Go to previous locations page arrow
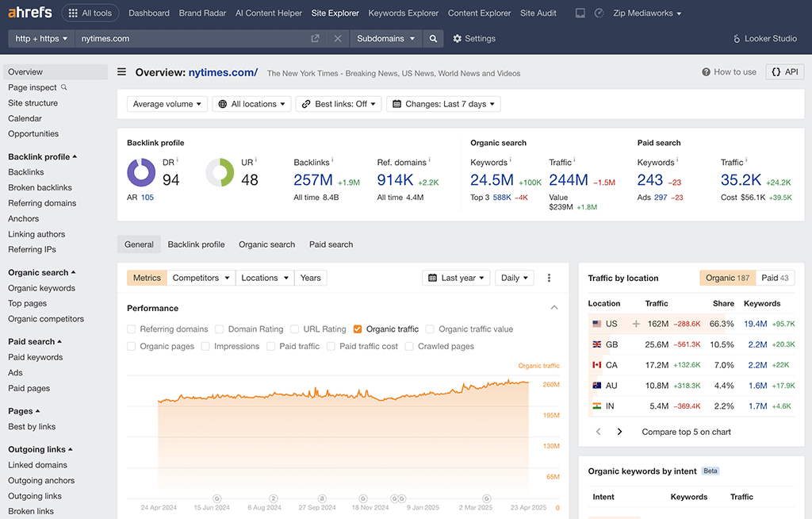This screenshot has height=519, width=812. tap(599, 432)
